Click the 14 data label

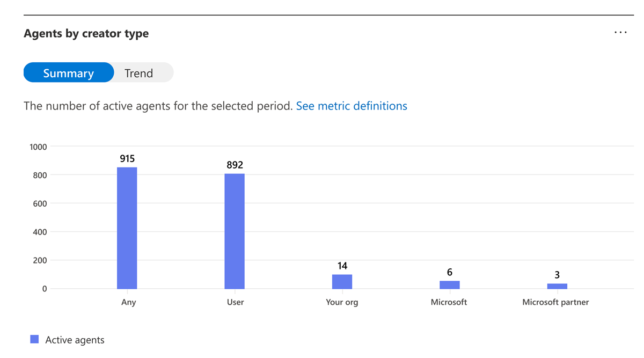[x=342, y=266]
